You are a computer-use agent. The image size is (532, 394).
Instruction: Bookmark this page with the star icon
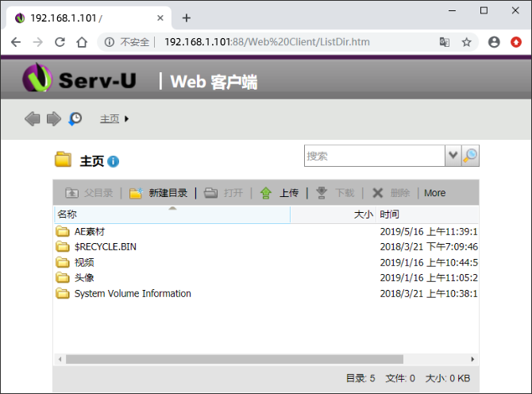point(467,42)
